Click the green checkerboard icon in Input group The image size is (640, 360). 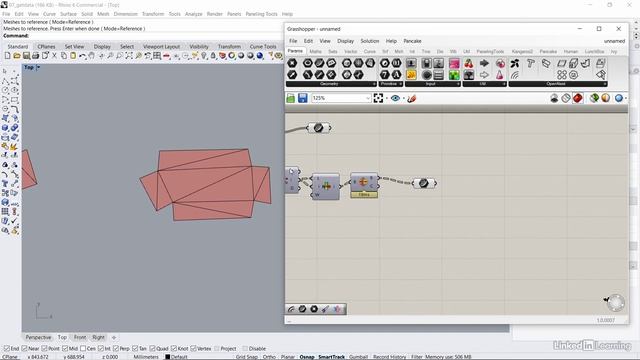[x=454, y=75]
